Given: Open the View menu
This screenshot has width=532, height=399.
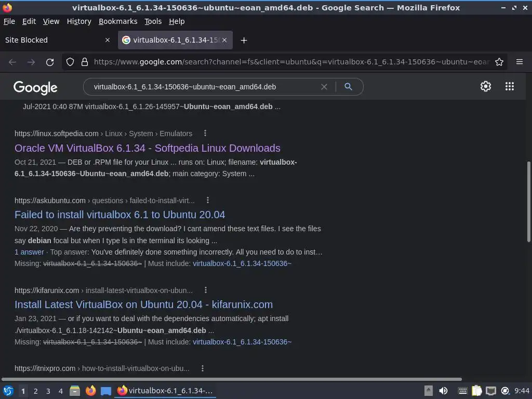Looking at the screenshot, I should click(51, 21).
